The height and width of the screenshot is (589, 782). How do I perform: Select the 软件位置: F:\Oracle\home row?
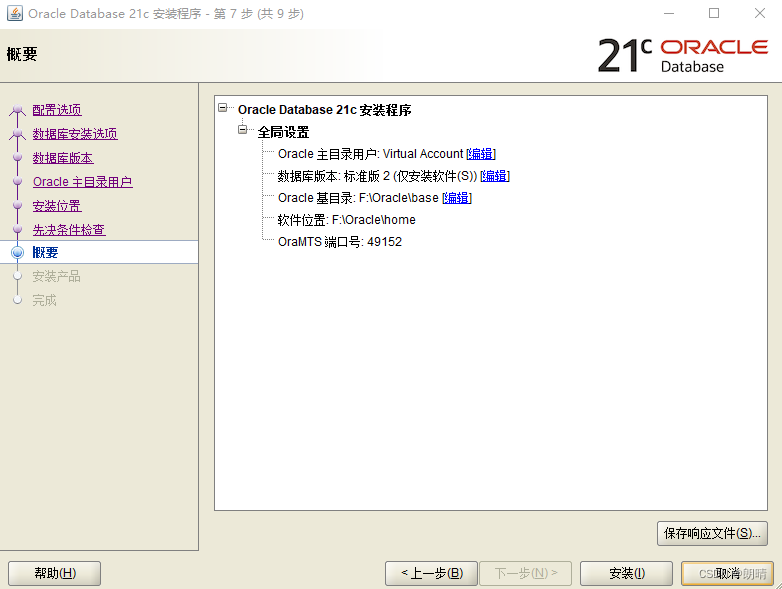point(347,220)
